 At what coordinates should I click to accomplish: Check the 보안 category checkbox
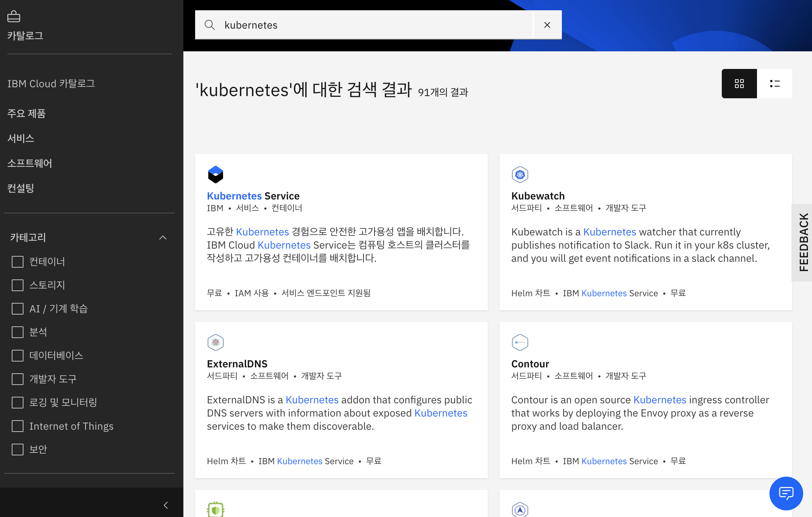18,450
